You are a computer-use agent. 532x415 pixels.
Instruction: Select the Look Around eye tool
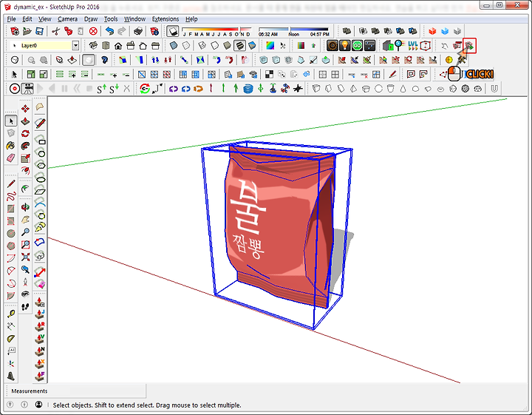25,294
